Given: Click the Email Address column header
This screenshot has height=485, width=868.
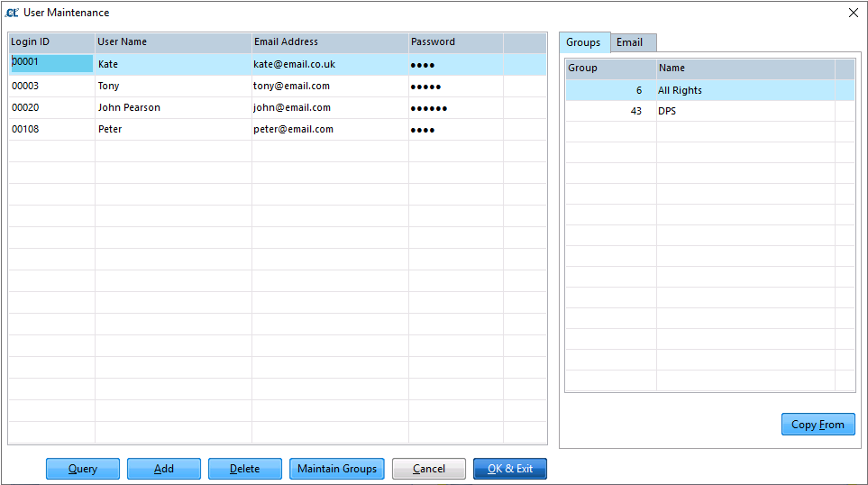Looking at the screenshot, I should tap(330, 42).
